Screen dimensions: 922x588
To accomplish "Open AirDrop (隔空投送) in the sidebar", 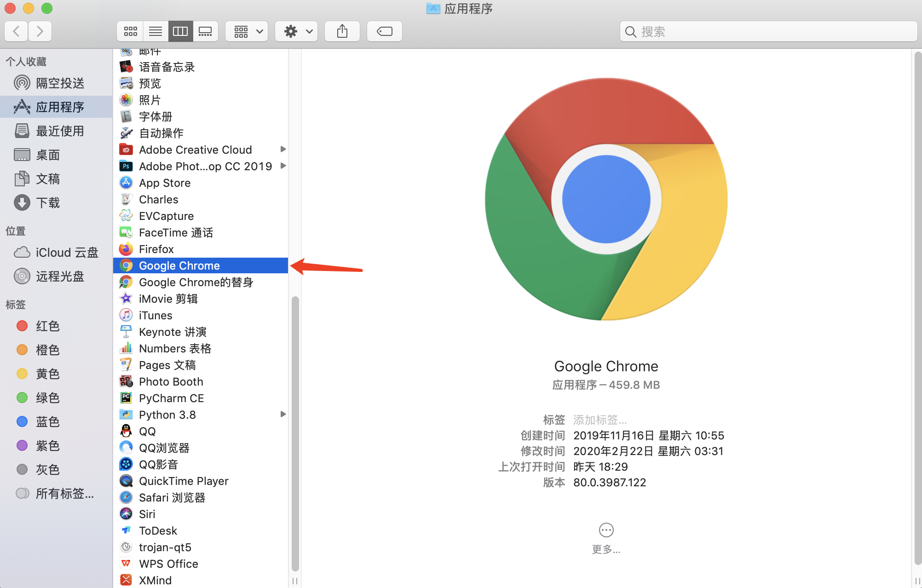I will pos(60,83).
